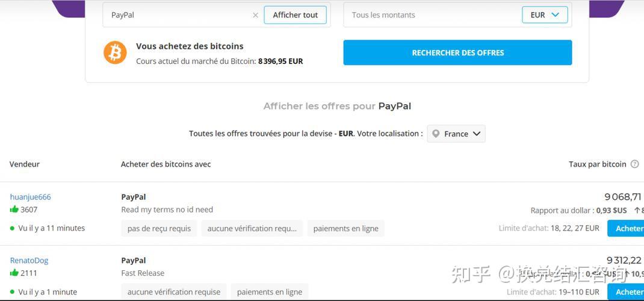Click Acheter button for RenatoDog offer
The image size is (644, 301).
(627, 292)
